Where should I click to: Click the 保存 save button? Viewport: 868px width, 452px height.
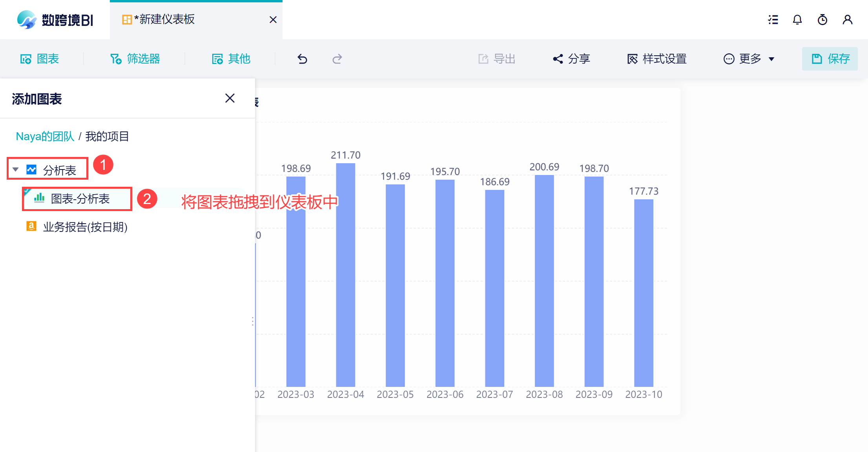(x=830, y=59)
